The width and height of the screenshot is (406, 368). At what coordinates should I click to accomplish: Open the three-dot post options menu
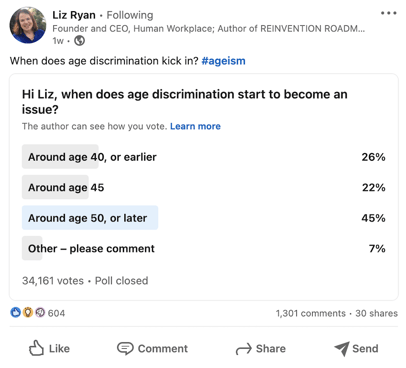coord(388,13)
